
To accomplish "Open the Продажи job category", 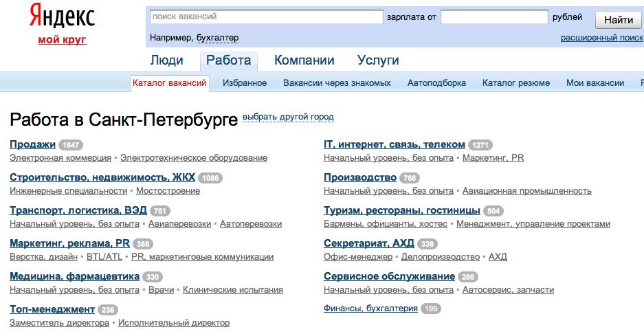I will click(x=32, y=144).
